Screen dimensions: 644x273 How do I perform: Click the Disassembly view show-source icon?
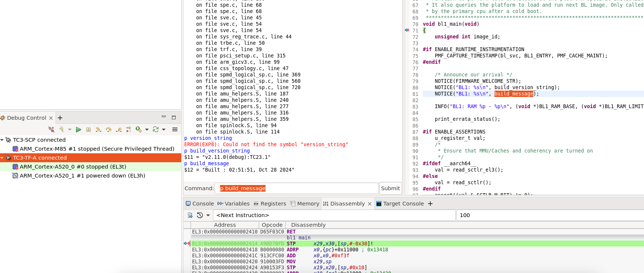(190, 215)
